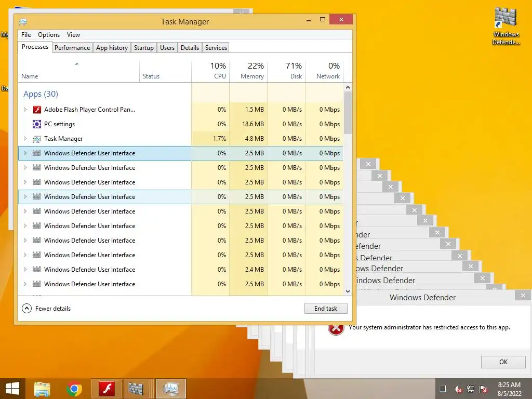
Task: Open File Explorer from the taskbar
Action: (x=42, y=389)
